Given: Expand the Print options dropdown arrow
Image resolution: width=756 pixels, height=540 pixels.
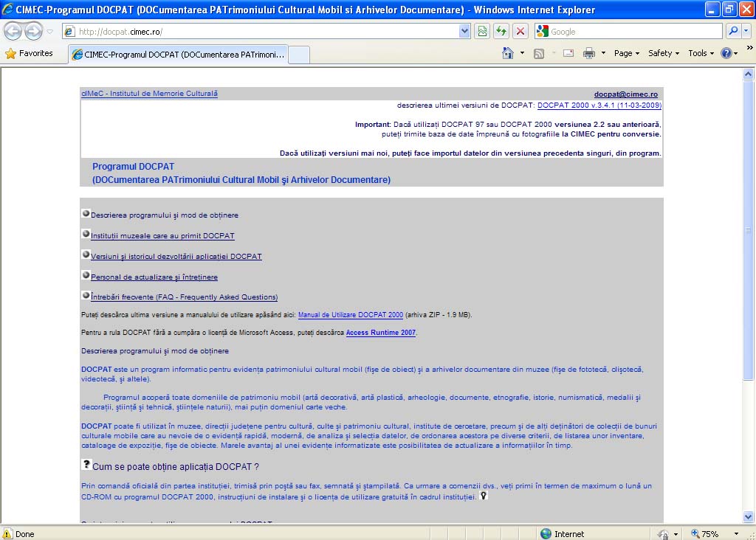Looking at the screenshot, I should pyautogui.click(x=603, y=53).
